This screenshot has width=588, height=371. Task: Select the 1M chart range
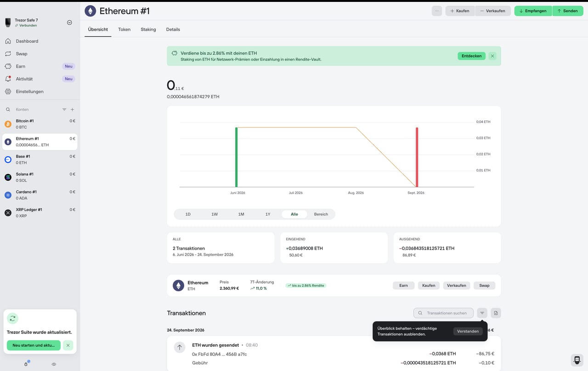tap(241, 214)
